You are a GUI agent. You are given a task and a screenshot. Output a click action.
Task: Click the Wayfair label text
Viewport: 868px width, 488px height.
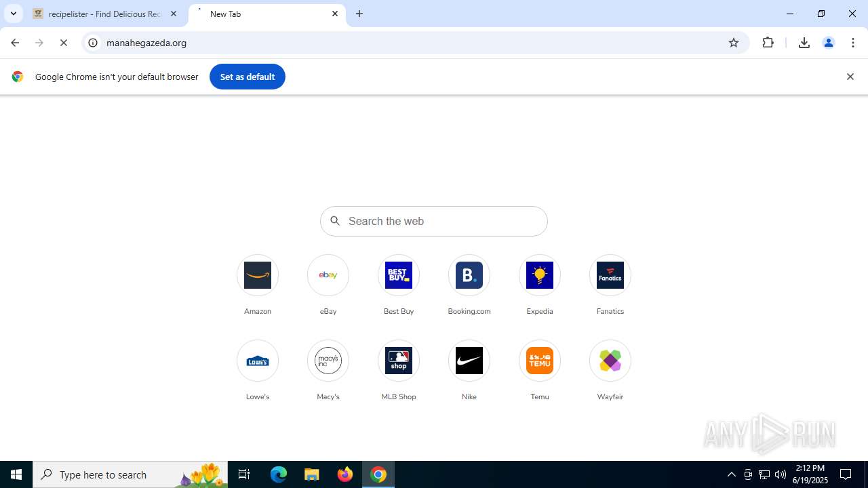[610, 396]
